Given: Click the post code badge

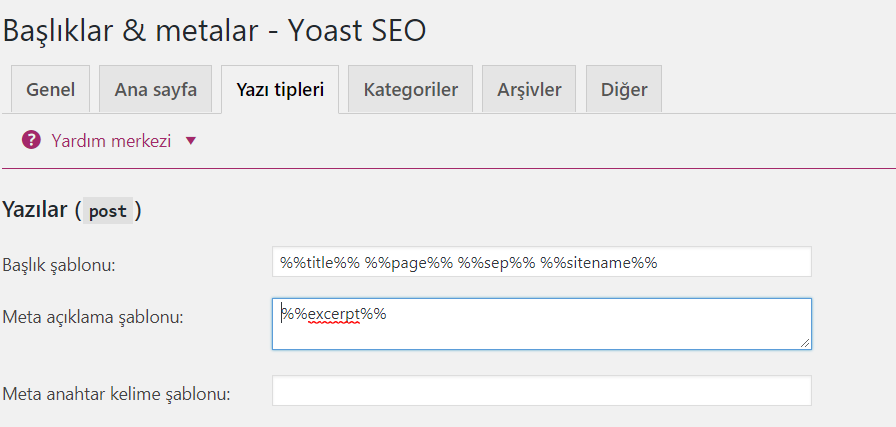Looking at the screenshot, I should (108, 211).
